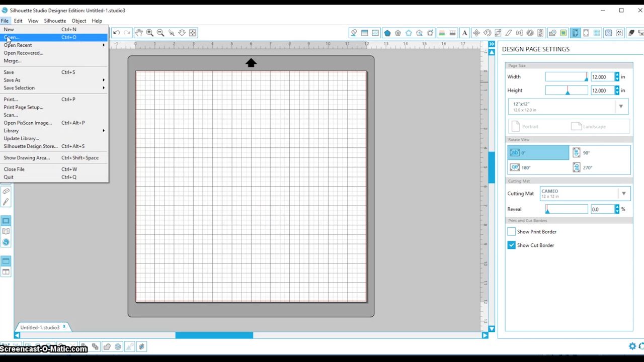Select the Eraser tool in left toolbar
This screenshot has width=644, height=362.
[6, 191]
